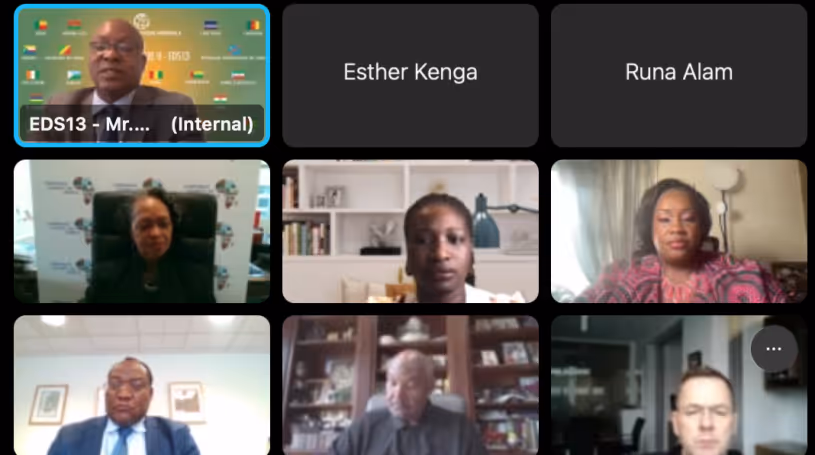815x455 pixels.
Task: Open the three-dot more options button
Action: click(x=773, y=349)
